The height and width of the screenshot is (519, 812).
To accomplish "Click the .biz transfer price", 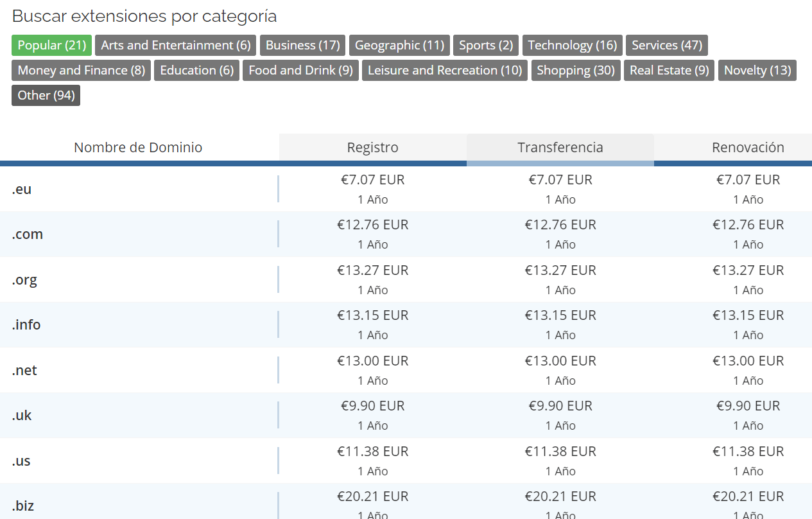I will (560, 497).
